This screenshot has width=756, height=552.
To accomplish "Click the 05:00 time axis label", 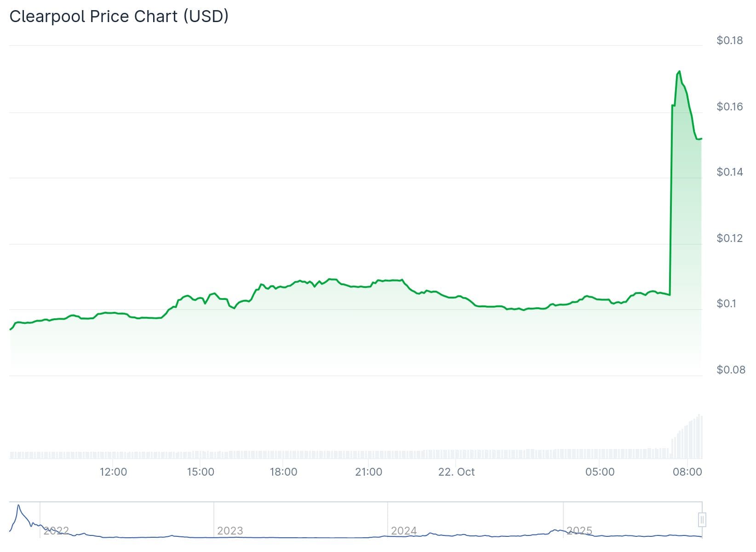I will [600, 472].
